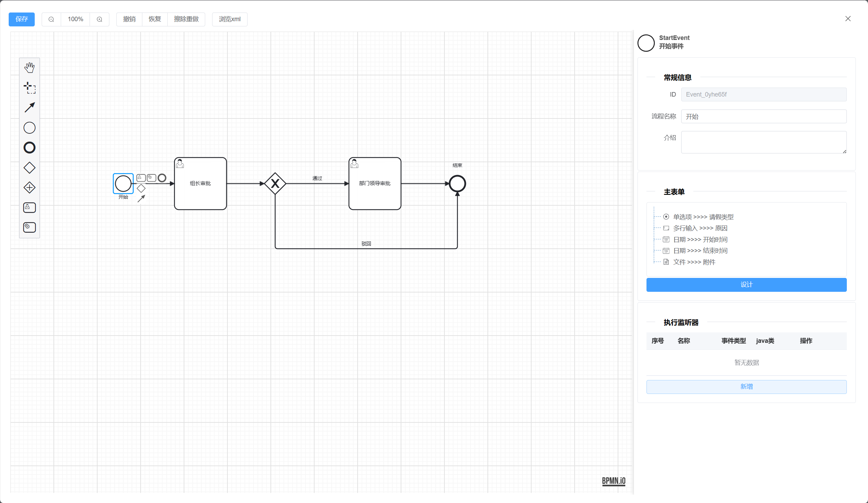Select the 日期 开始时间 tree item
The width and height of the screenshot is (868, 503).
click(x=700, y=240)
